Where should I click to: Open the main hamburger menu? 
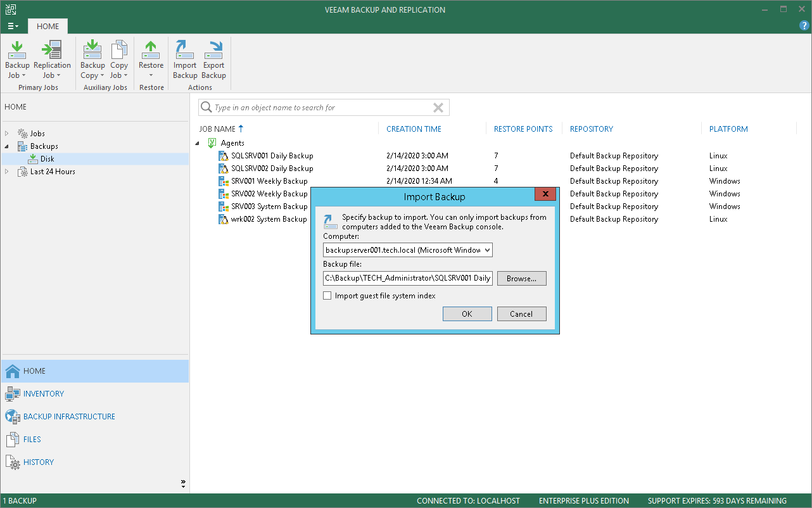[13, 26]
